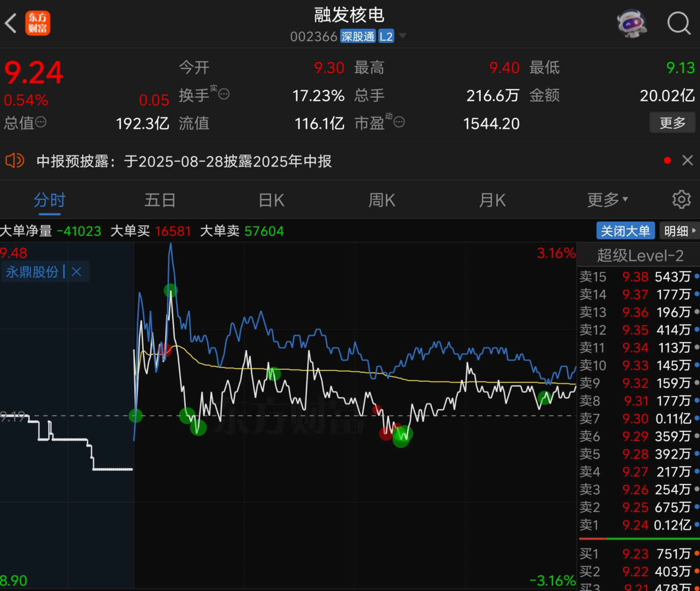Tap the 大单净量 -41023 value
The width and height of the screenshot is (700, 591).
pyautogui.click(x=79, y=231)
